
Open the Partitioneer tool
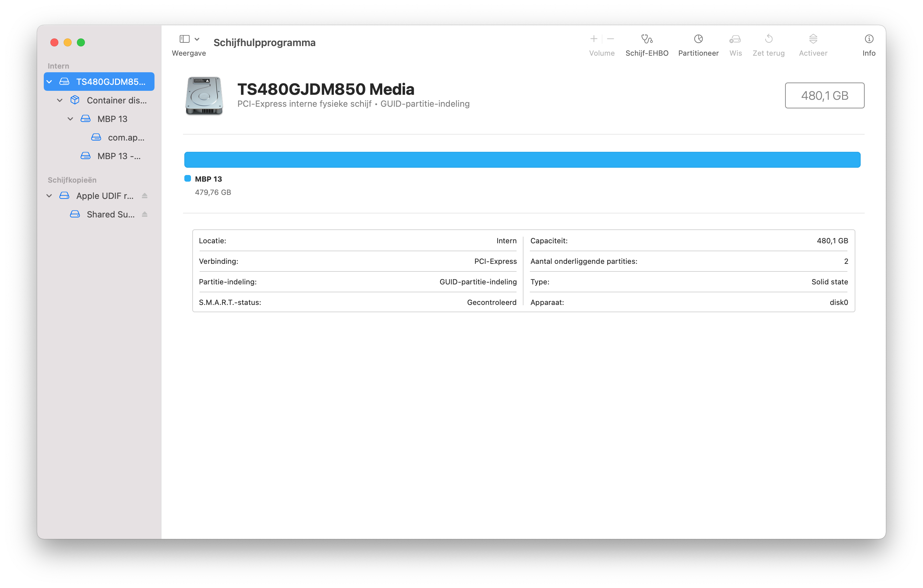[698, 39]
